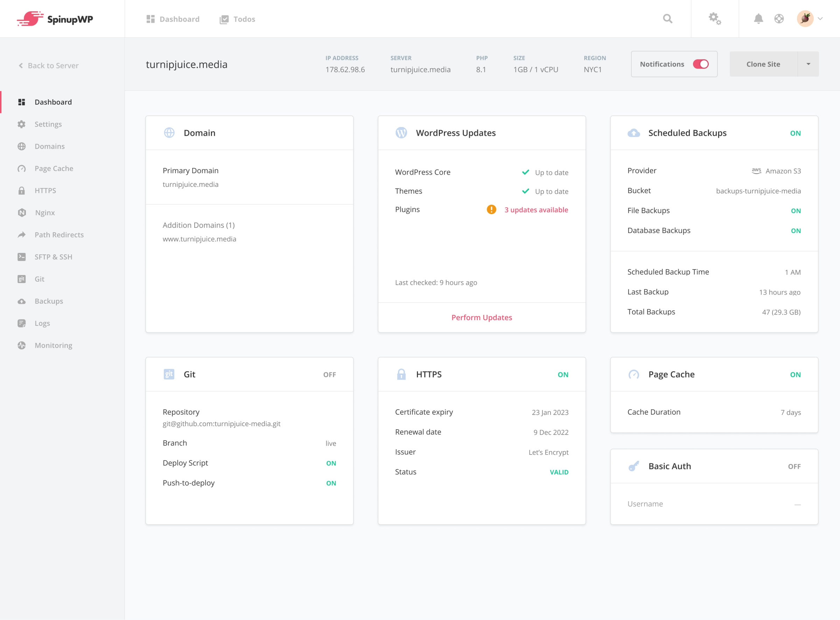Click Perform Updates for plugins
Viewport: 840px width, 620px height.
click(482, 317)
